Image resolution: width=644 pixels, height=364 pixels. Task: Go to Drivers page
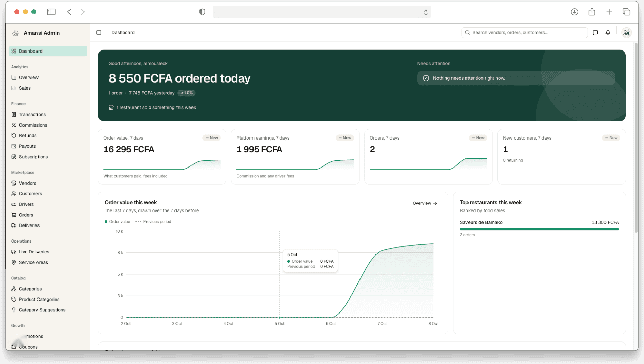coord(48,204)
